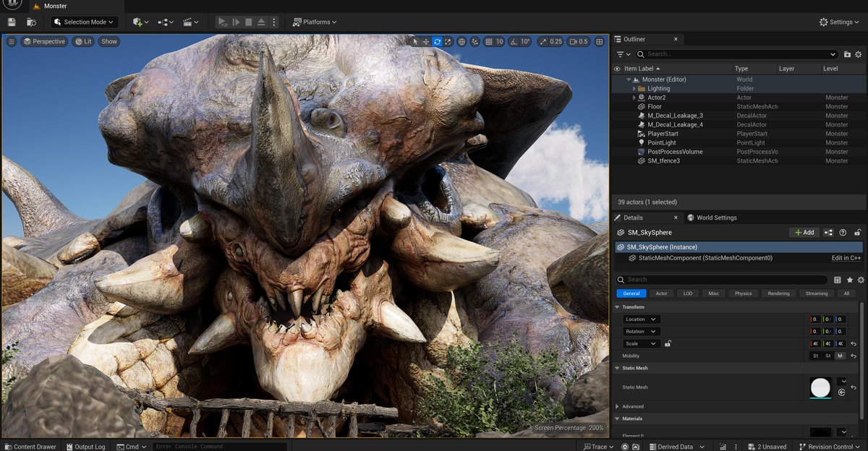Click the Skip frame playback button
The height and width of the screenshot is (451, 868).
[235, 22]
